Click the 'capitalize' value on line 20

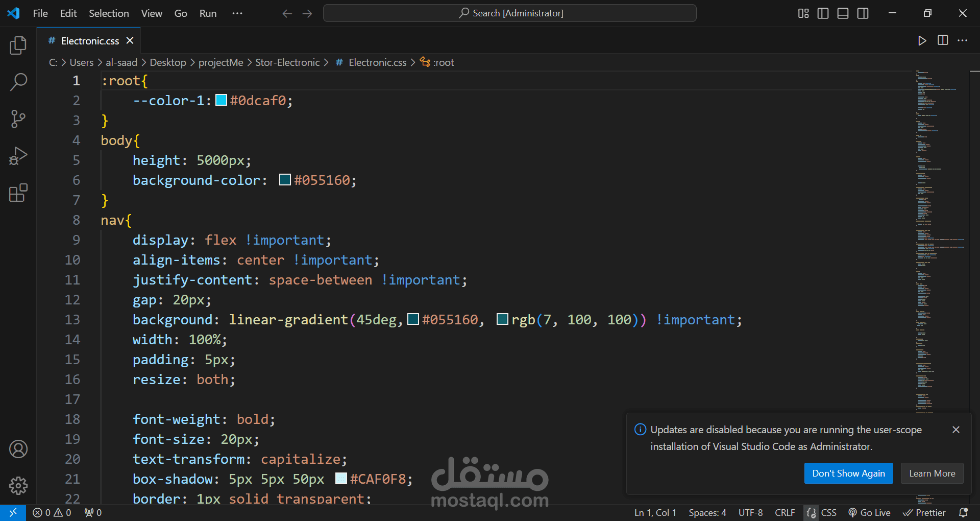click(300, 459)
